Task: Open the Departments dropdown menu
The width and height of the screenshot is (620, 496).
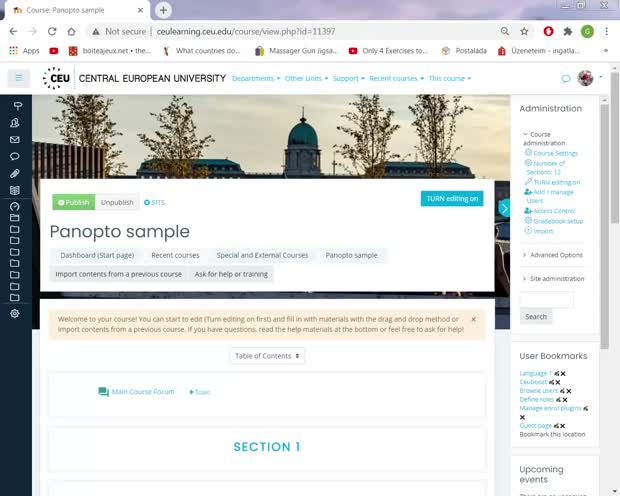Action: pos(256,78)
